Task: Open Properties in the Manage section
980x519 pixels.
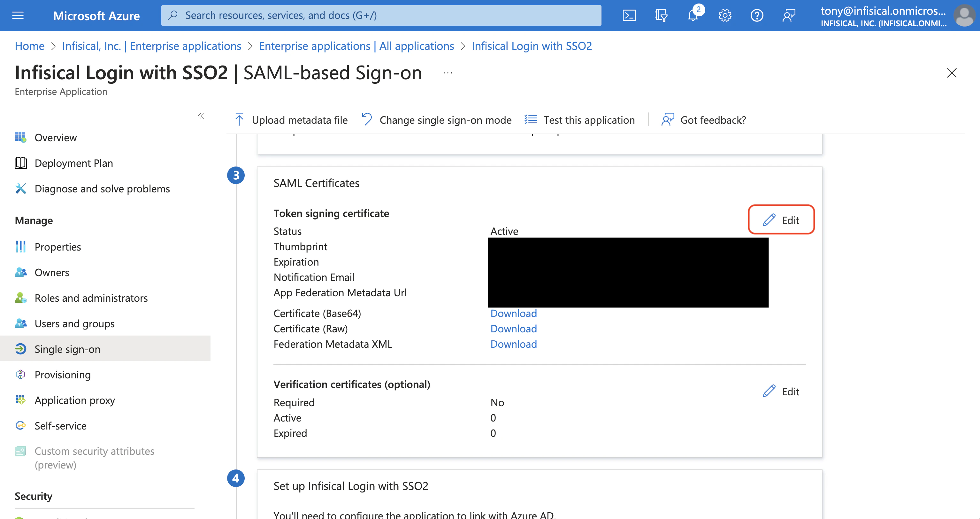Action: [57, 247]
